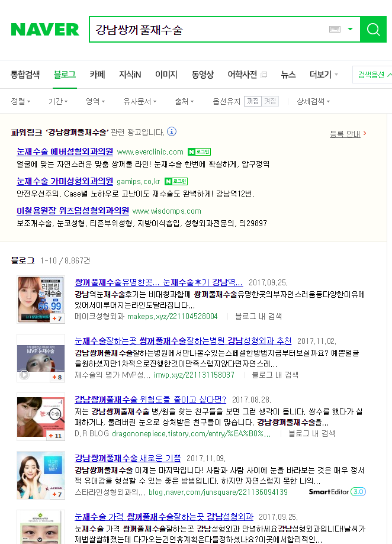Image resolution: width=392 pixels, height=544 pixels.
Task: Click the NAVER logo
Action: tap(45, 30)
